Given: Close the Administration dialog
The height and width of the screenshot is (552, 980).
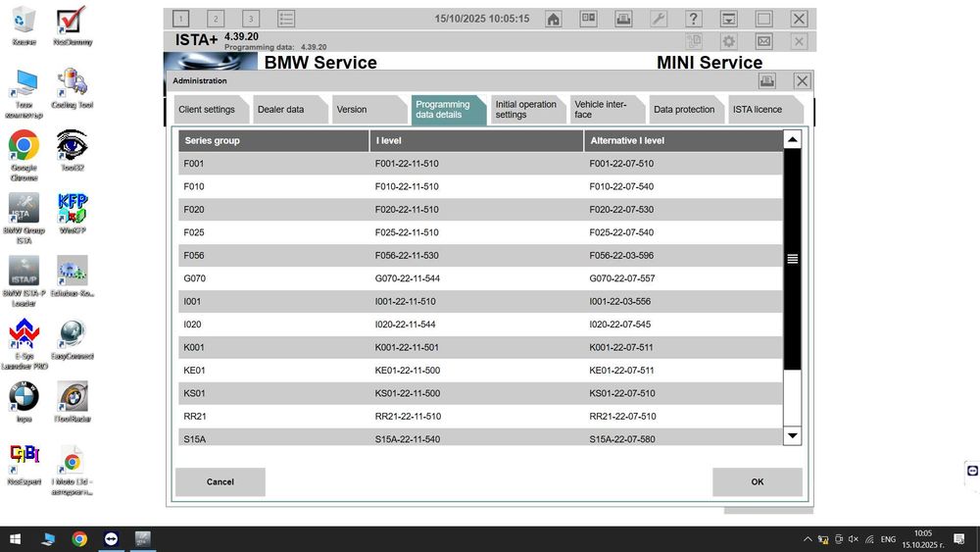Looking at the screenshot, I should [x=802, y=80].
